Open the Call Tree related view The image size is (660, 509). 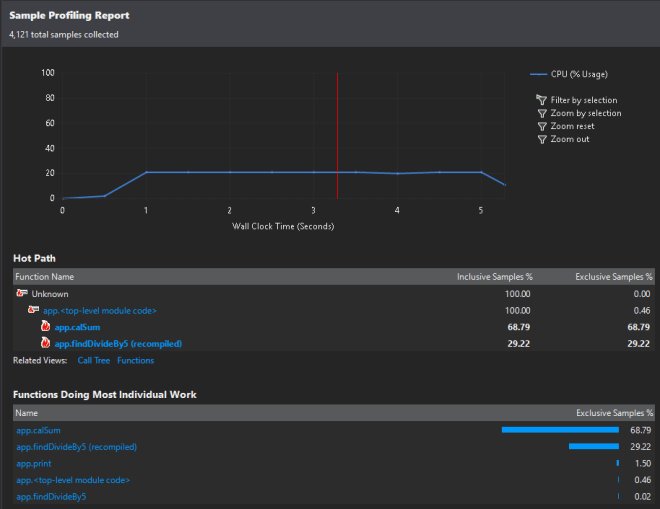coord(93,360)
